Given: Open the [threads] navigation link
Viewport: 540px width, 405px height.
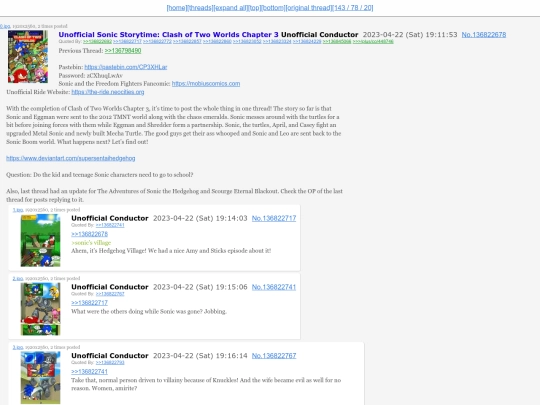Looking at the screenshot, I should [200, 8].
